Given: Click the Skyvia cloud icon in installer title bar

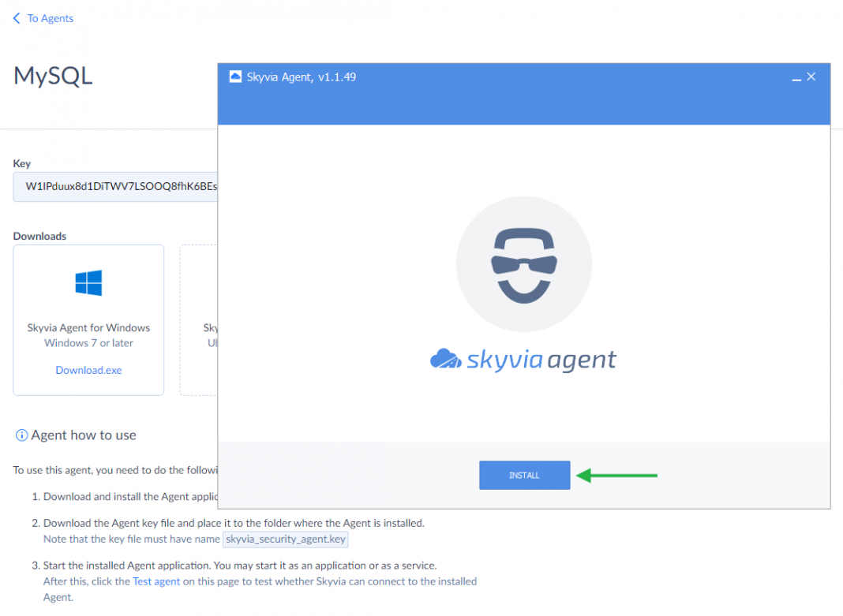Looking at the screenshot, I should [x=234, y=77].
